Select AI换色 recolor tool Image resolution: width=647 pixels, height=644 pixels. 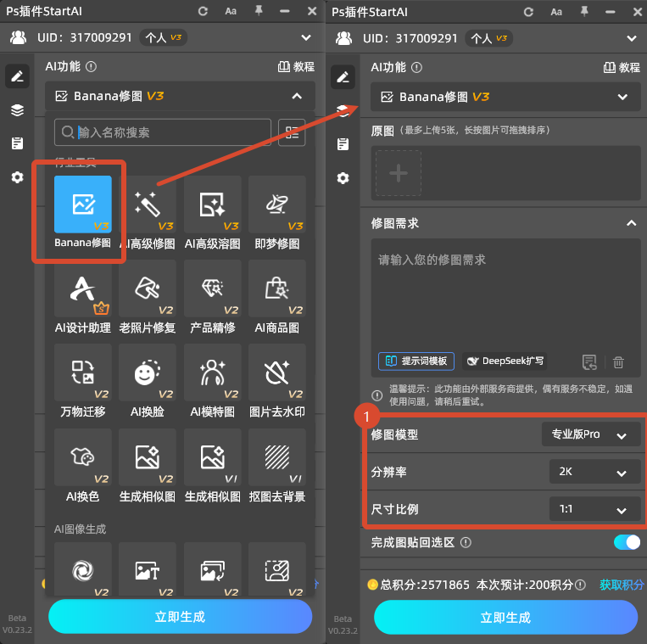click(x=83, y=457)
